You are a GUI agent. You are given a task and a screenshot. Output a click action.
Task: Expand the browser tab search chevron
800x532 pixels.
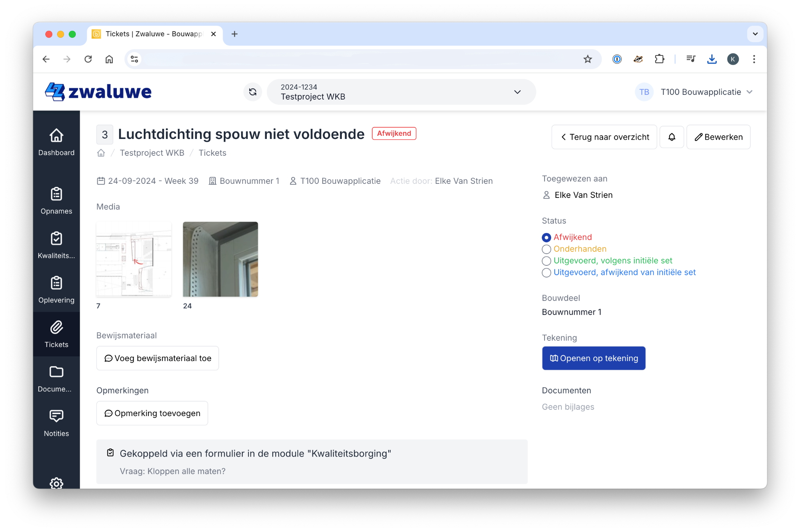pyautogui.click(x=755, y=34)
